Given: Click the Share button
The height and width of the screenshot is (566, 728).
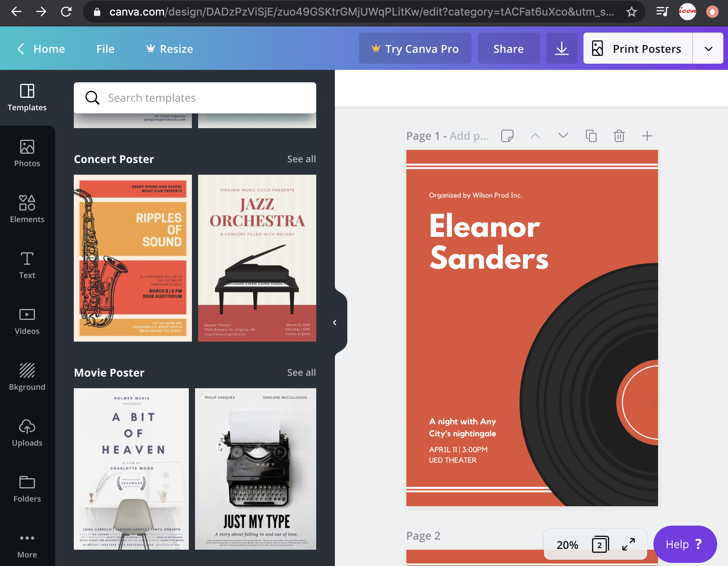Looking at the screenshot, I should pyautogui.click(x=509, y=49).
